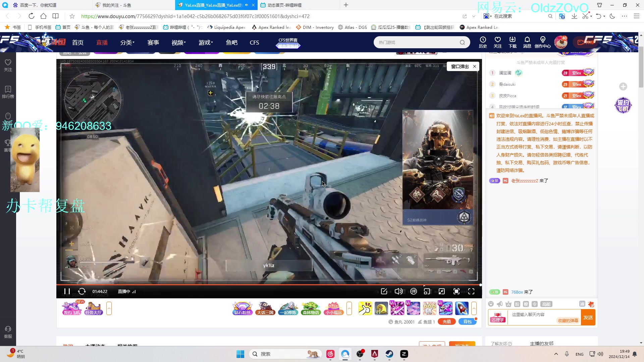Open 收藏的弹幕 saved danmaku
This screenshot has width=644, height=362.
pos(568,320)
